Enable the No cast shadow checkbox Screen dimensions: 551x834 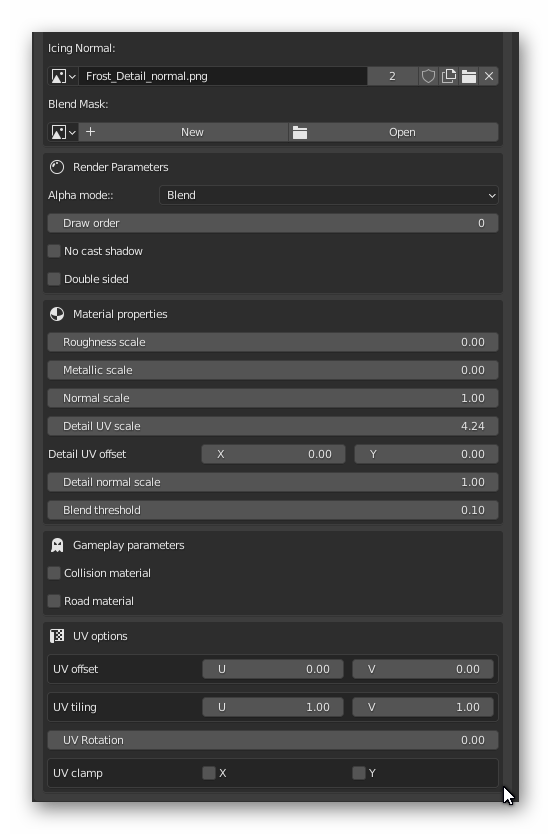pos(54,251)
